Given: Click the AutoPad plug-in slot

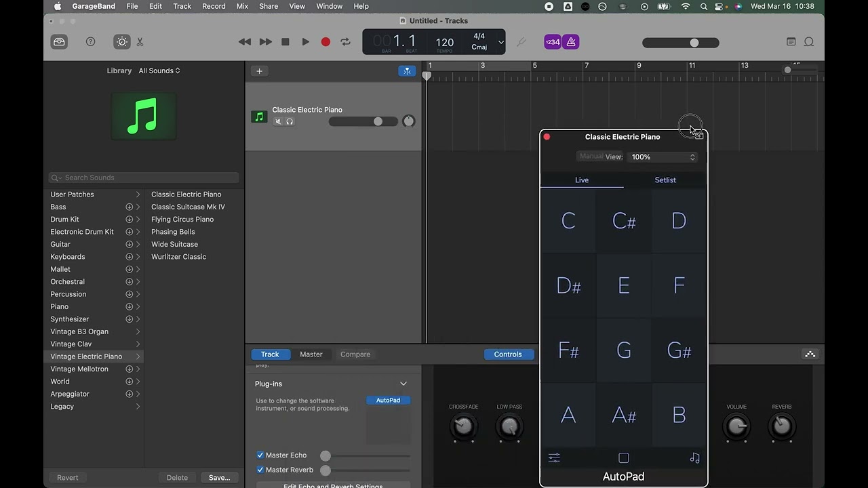Looking at the screenshot, I should 388,401.
